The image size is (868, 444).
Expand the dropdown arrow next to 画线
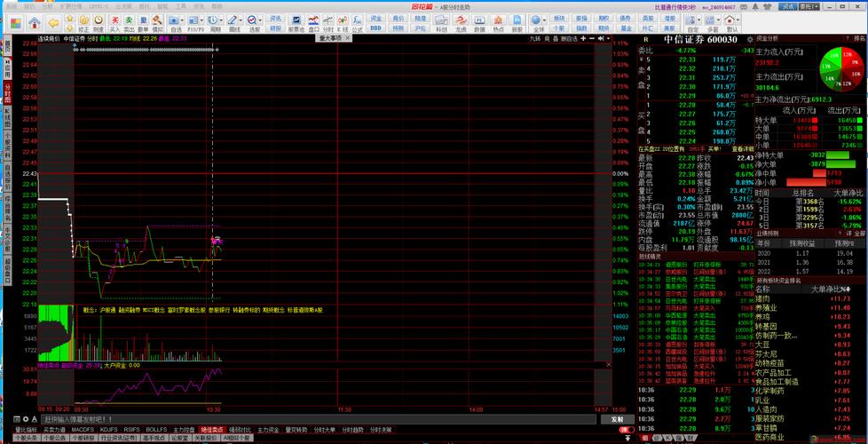pyautogui.click(x=241, y=20)
